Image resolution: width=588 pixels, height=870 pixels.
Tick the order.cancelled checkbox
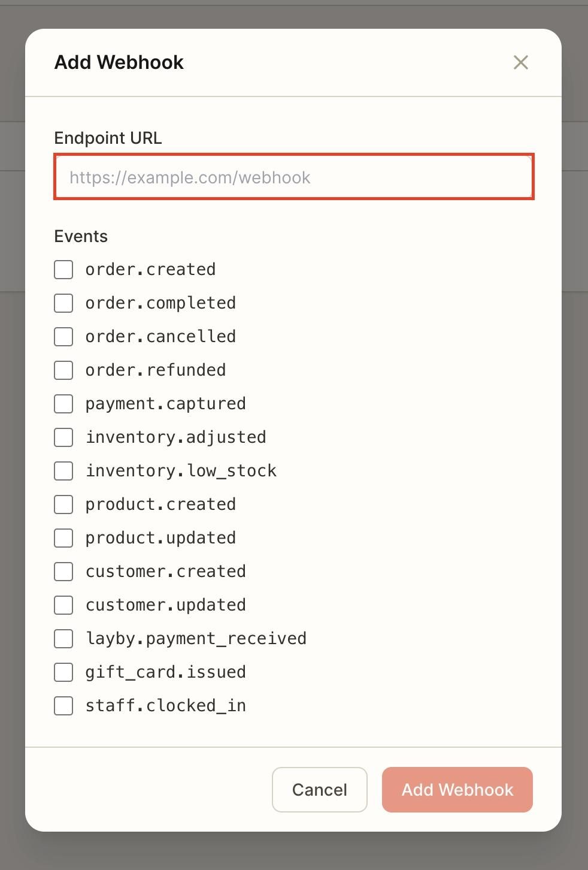63,337
